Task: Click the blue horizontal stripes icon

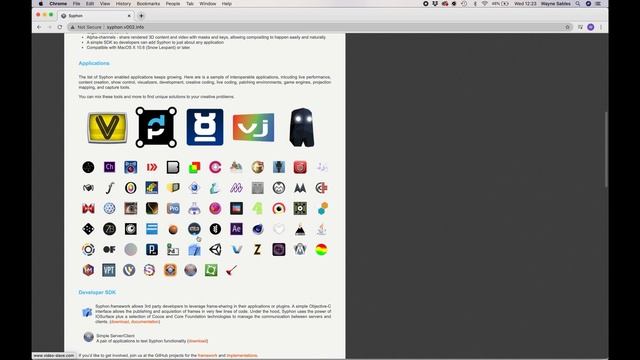Action: point(152,229)
